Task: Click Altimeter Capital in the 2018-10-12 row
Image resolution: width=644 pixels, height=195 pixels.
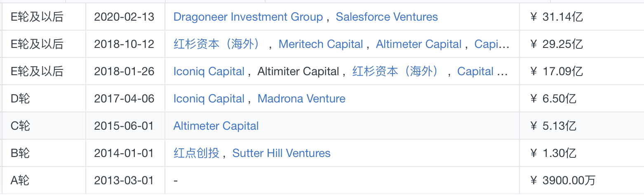Action: click(x=418, y=44)
